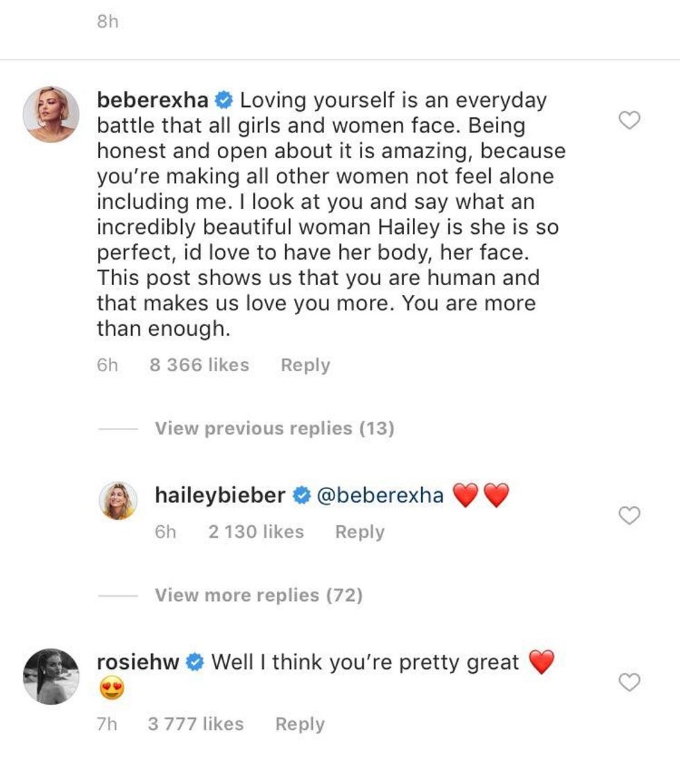Like the beberexha comment with the heart
This screenshot has width=680, height=784.
pyautogui.click(x=629, y=121)
